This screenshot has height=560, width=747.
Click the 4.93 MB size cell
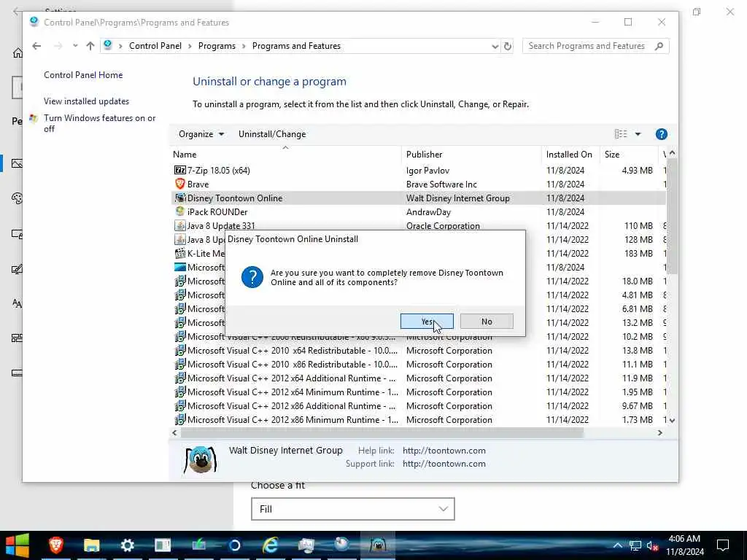(637, 171)
